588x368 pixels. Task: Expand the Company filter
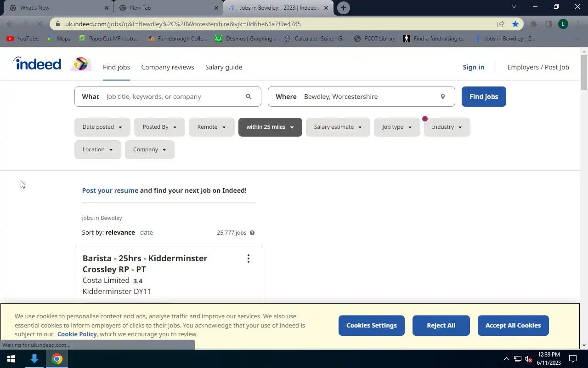click(150, 149)
